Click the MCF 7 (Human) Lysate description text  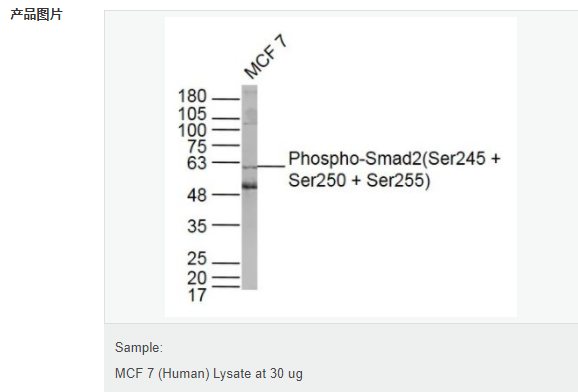[x=209, y=374]
